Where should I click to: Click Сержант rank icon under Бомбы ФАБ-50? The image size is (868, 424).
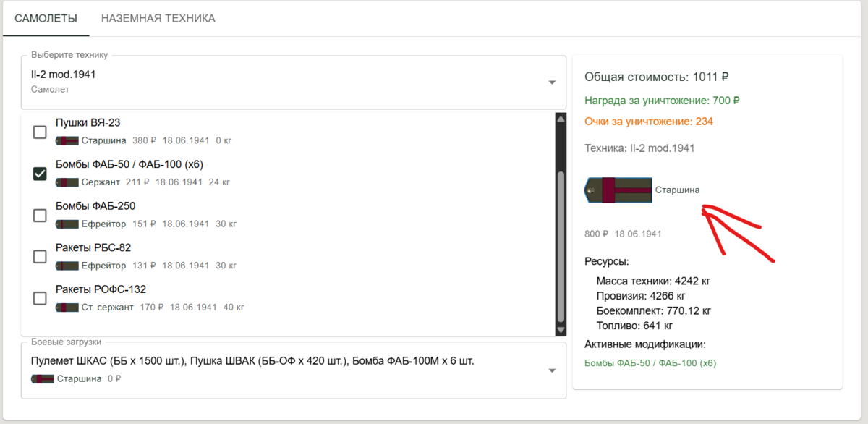click(x=67, y=182)
